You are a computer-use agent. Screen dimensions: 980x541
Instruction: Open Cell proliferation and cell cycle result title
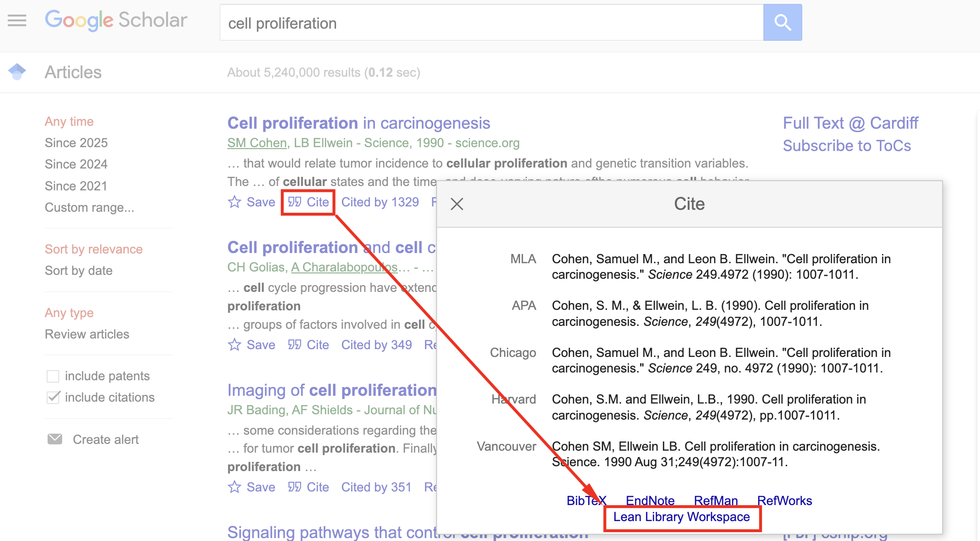332,247
